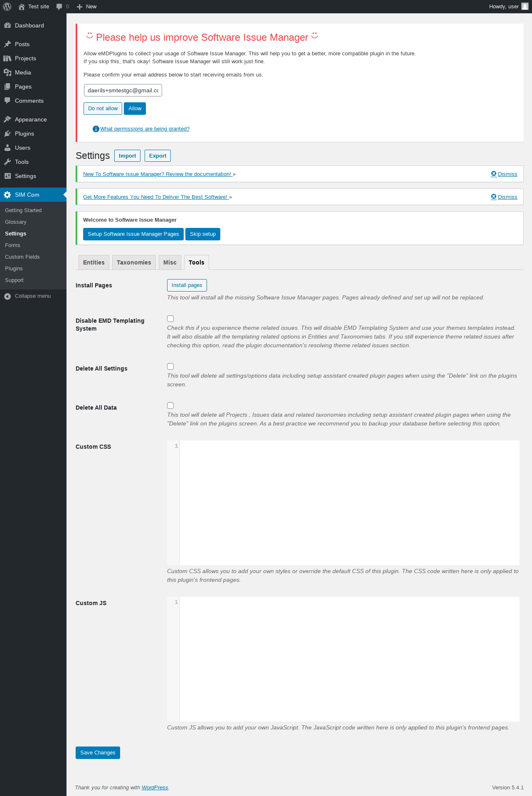The height and width of the screenshot is (796, 532).
Task: Open the WordPress footer link
Action: (155, 788)
